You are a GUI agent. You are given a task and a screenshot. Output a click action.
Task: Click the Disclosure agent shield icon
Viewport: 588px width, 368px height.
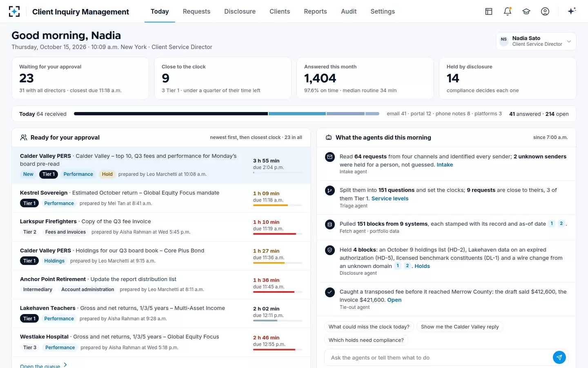click(330, 250)
